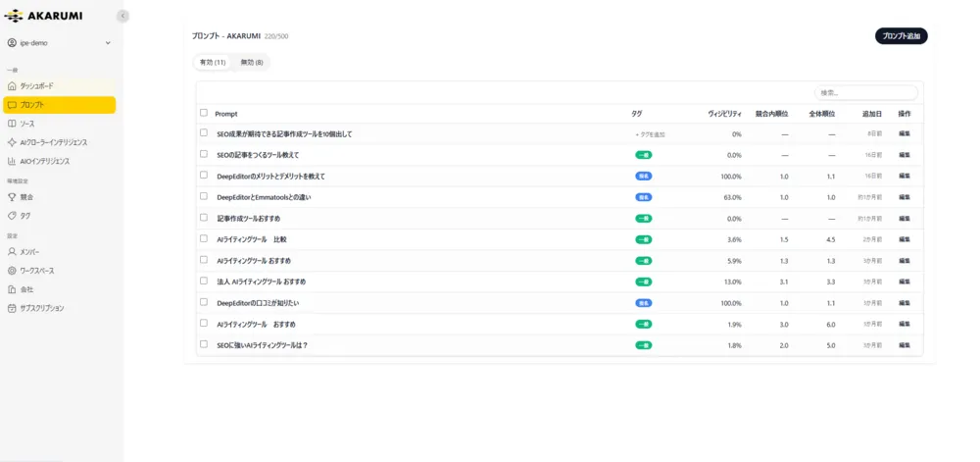Image resolution: width=980 pixels, height=462 pixels.
Task: Open 競合 via its trophy icon
Action: coord(12,197)
